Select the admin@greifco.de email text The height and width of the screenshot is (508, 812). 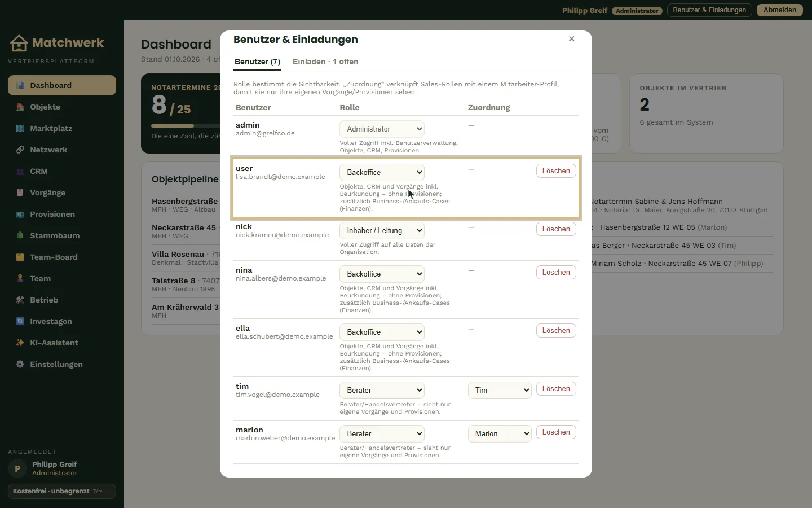click(x=265, y=134)
